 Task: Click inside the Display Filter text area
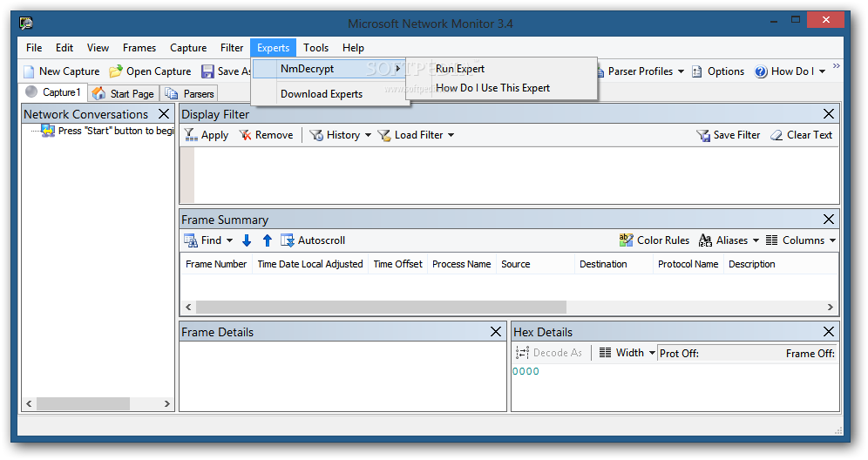(516, 175)
